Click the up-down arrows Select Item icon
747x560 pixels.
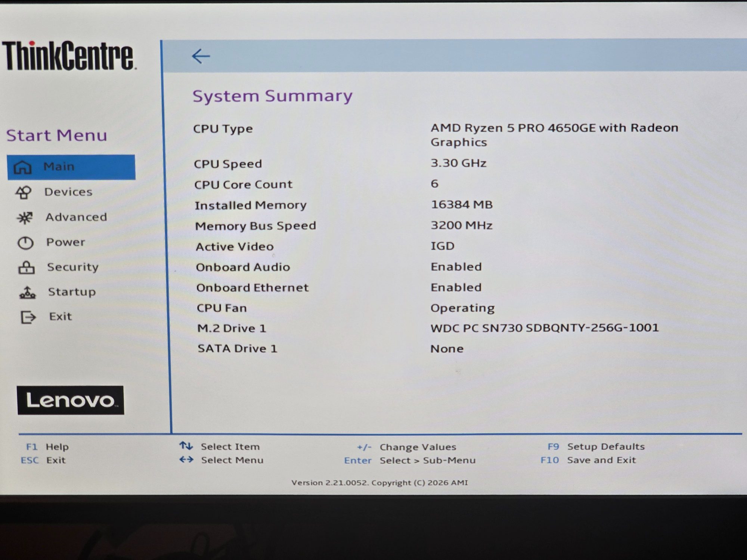(x=186, y=446)
